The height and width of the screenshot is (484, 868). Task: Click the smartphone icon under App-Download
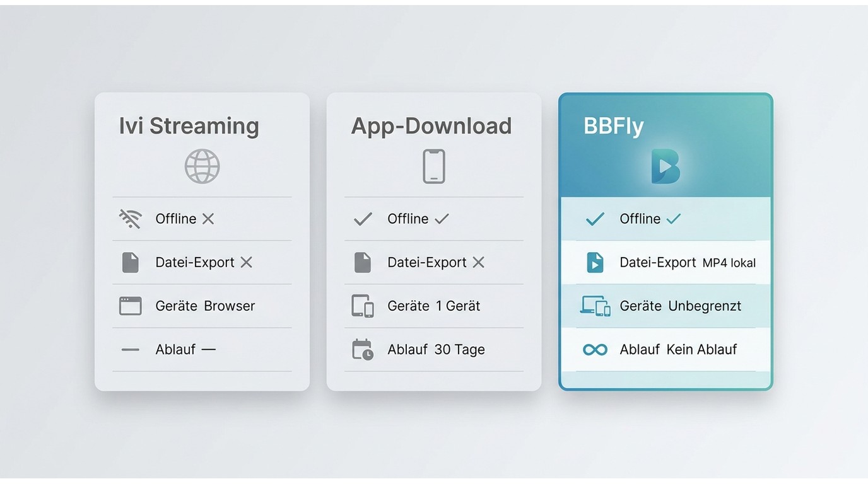(434, 166)
